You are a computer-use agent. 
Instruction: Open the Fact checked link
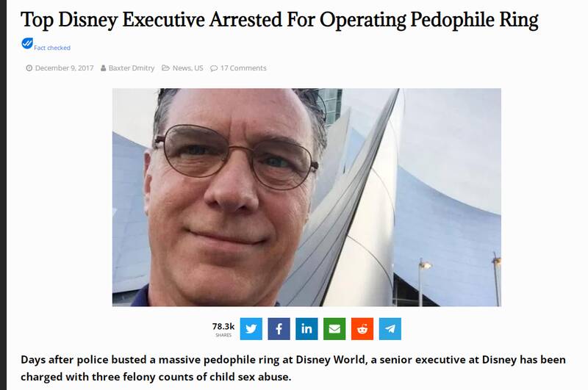click(52, 48)
